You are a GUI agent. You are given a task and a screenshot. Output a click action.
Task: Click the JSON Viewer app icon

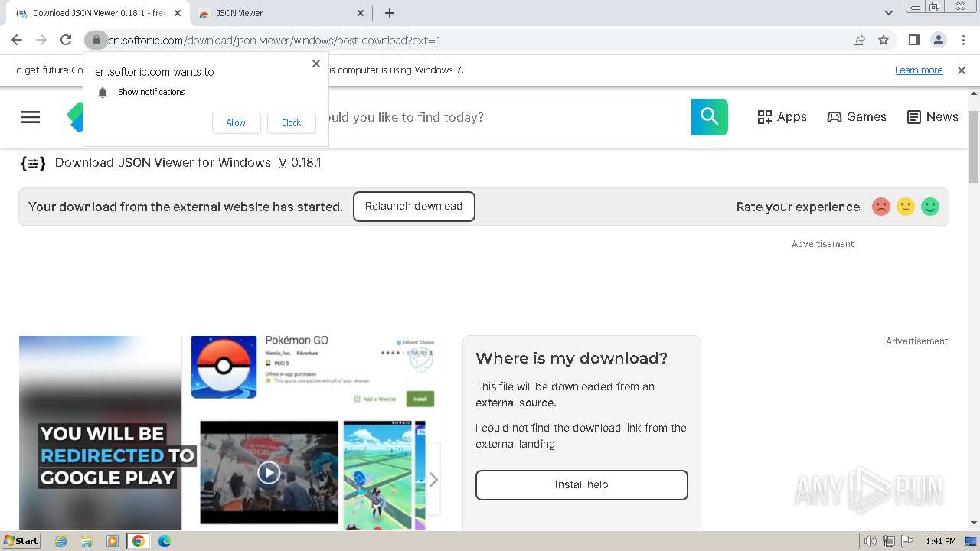33,163
